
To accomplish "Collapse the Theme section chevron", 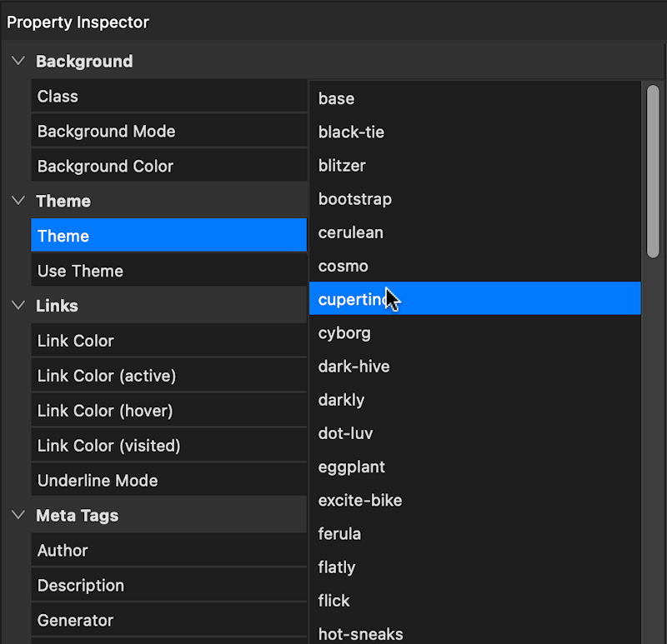I will point(18,202).
